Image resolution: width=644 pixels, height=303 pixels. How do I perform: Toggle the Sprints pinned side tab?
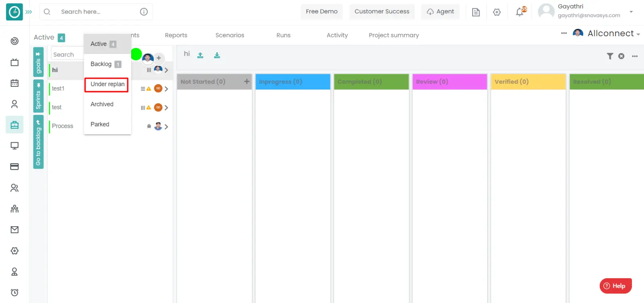pyautogui.click(x=38, y=96)
